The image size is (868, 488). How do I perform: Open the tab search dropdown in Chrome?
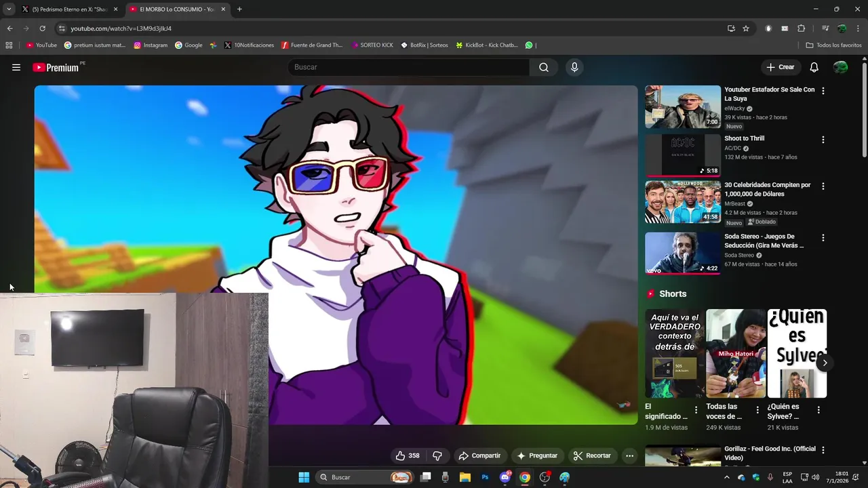pos(9,9)
